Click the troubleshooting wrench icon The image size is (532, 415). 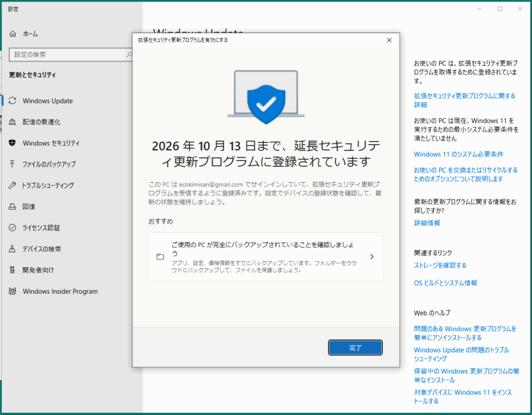point(12,185)
